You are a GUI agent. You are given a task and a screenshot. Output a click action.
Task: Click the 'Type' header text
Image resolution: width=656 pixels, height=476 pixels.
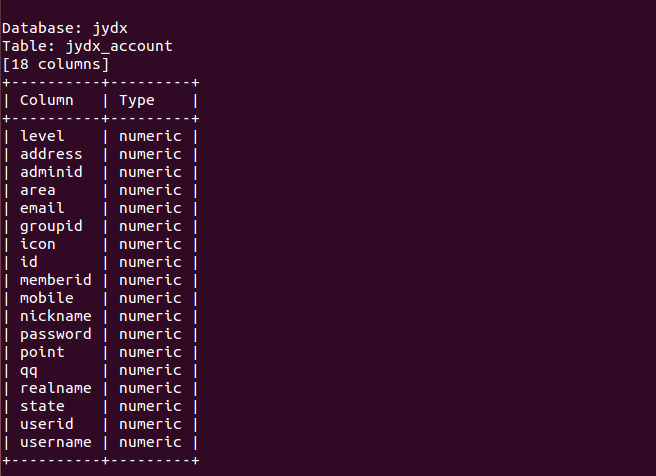pos(137,101)
